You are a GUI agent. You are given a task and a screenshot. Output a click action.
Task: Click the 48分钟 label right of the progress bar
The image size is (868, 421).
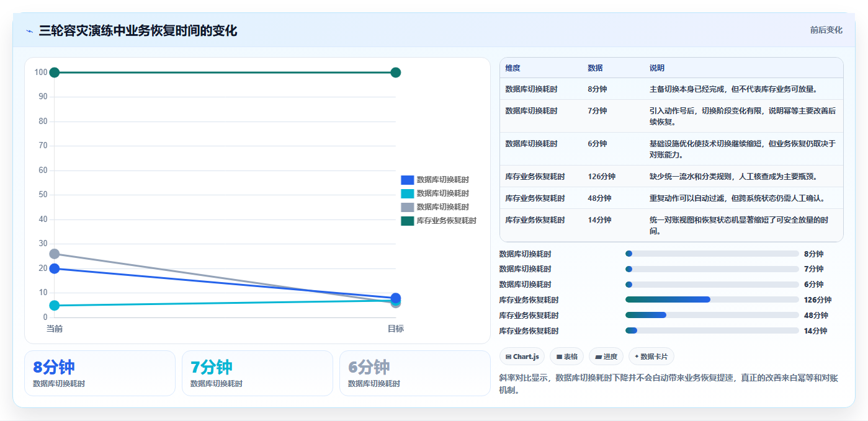click(816, 316)
